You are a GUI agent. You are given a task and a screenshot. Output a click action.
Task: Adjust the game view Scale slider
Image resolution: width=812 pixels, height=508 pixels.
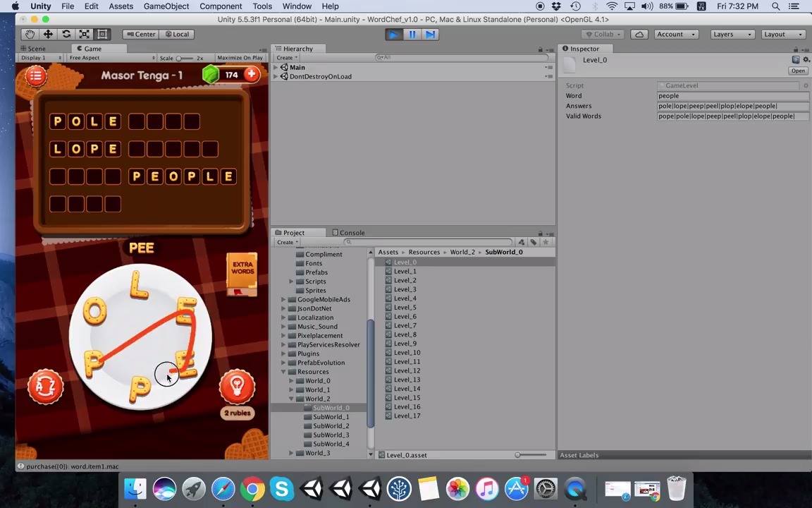click(x=185, y=58)
